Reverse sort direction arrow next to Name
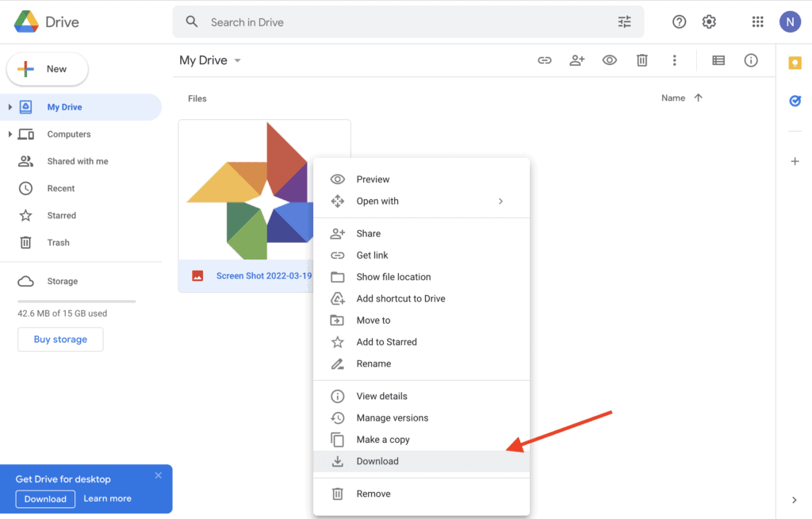Screen dimensions: 812x519 click(698, 98)
